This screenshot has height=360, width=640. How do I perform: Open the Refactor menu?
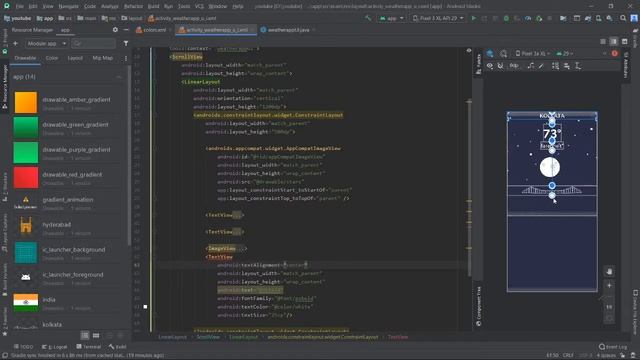pos(133,6)
